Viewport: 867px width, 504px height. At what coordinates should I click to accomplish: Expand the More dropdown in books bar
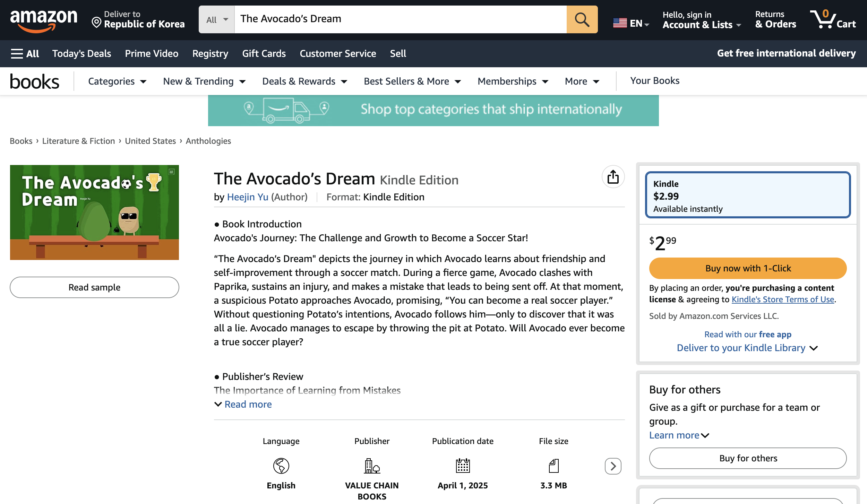582,81
